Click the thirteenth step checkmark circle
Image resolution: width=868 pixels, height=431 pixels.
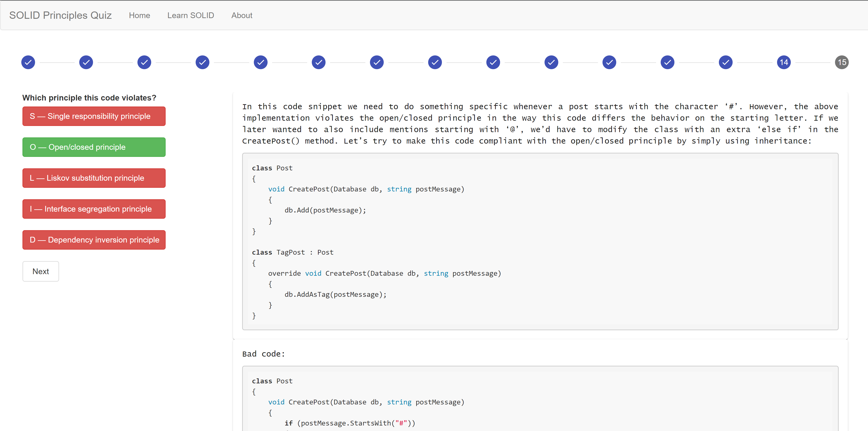pyautogui.click(x=726, y=62)
